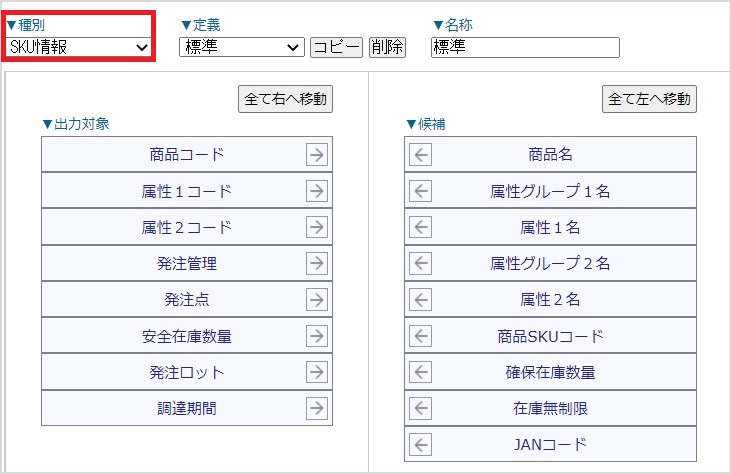731x474 pixels.
Task: Click left arrow beside 在庫無制限
Action: click(x=421, y=408)
